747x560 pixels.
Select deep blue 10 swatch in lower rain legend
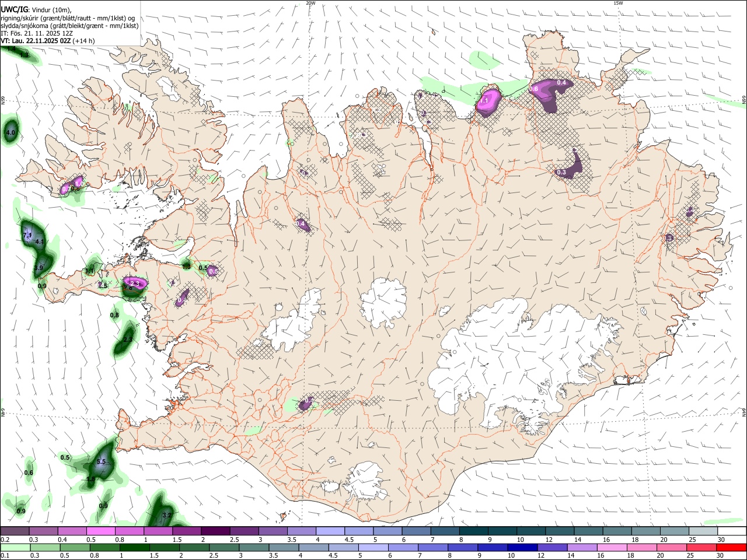coord(522,547)
